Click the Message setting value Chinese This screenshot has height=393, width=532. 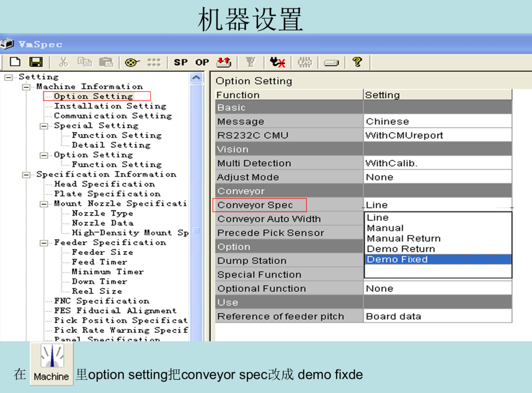438,121
